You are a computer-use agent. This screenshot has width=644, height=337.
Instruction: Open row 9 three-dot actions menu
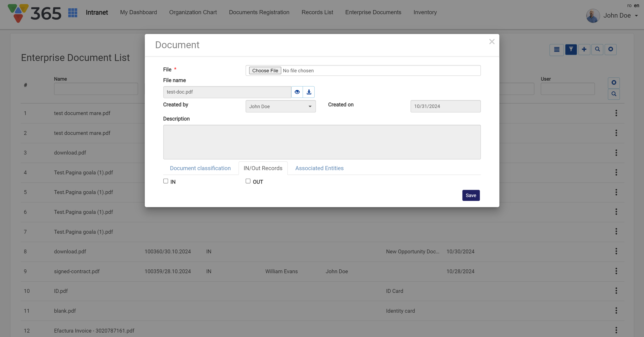point(616,271)
